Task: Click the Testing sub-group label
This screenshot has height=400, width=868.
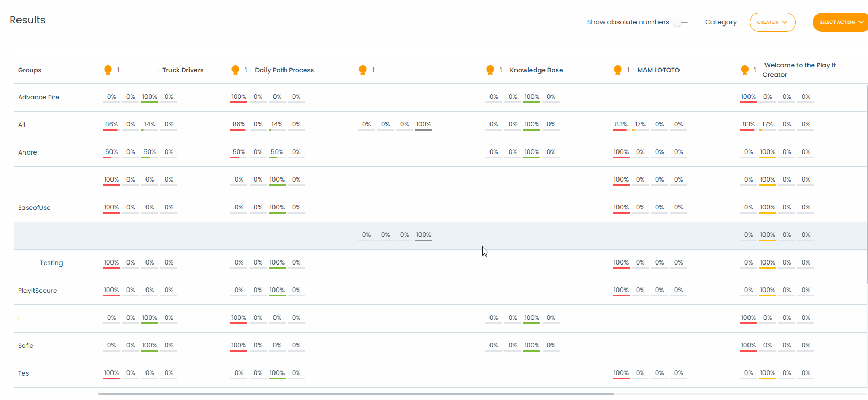Action: (51, 263)
